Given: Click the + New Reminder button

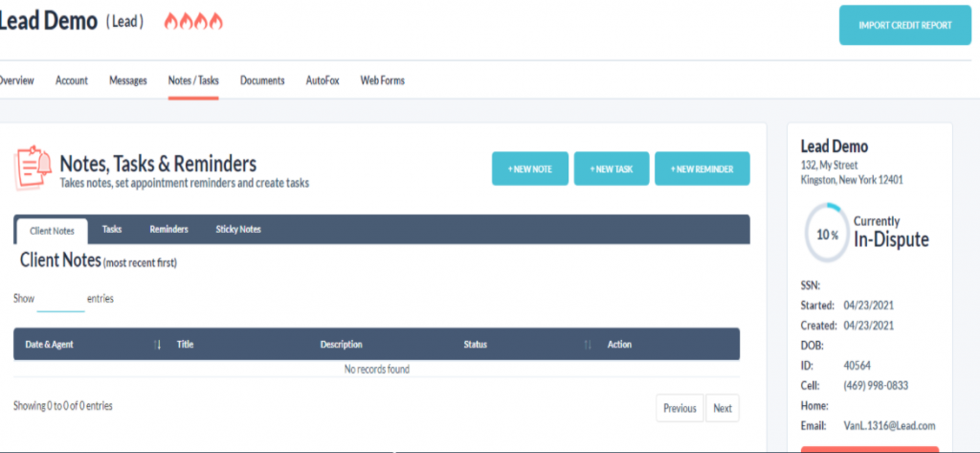Looking at the screenshot, I should (702, 169).
